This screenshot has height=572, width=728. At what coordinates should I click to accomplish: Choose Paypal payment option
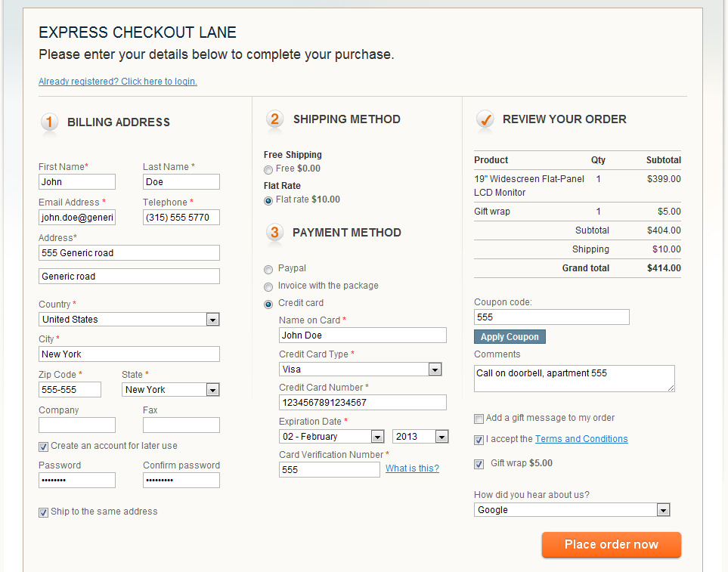(x=268, y=270)
